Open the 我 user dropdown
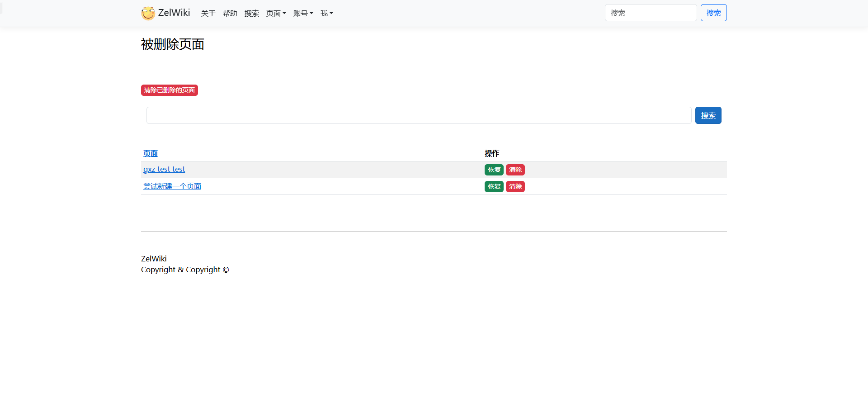The image size is (868, 412). point(326,14)
